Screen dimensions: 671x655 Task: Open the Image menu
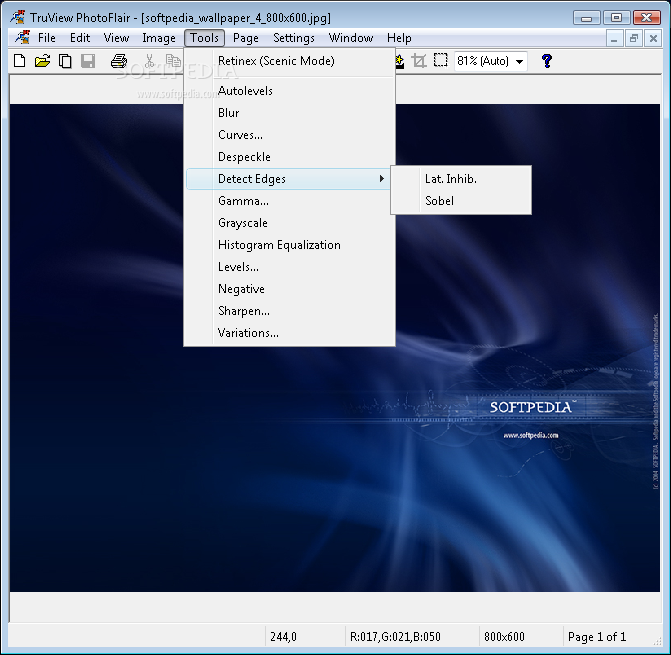(159, 38)
